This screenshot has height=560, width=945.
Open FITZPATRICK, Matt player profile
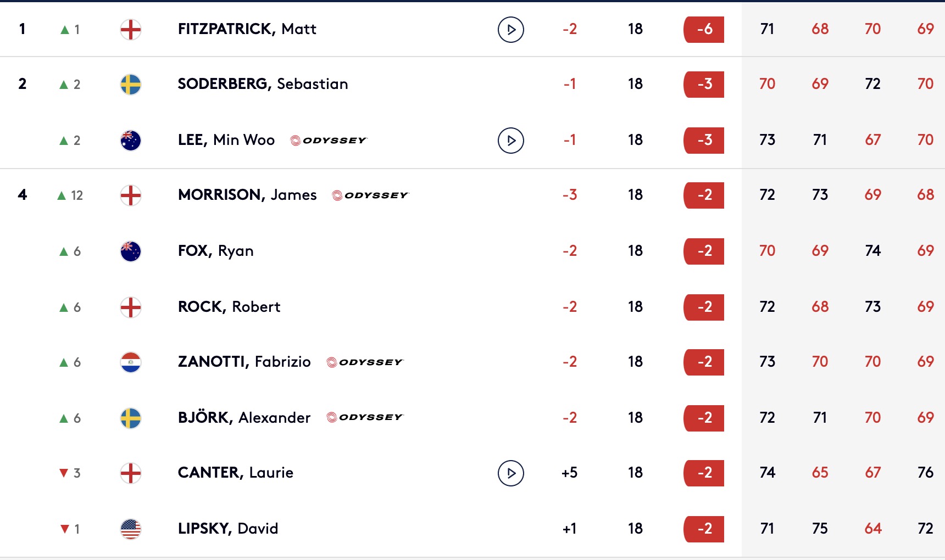point(247,29)
